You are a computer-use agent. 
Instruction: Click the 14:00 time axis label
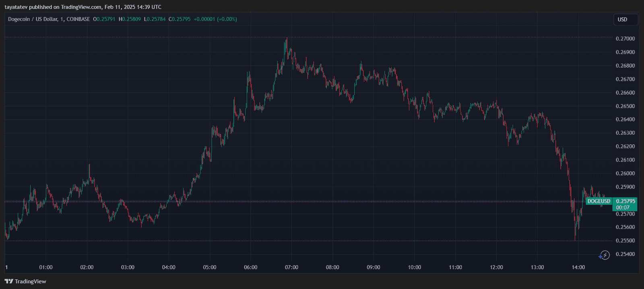(x=578, y=267)
